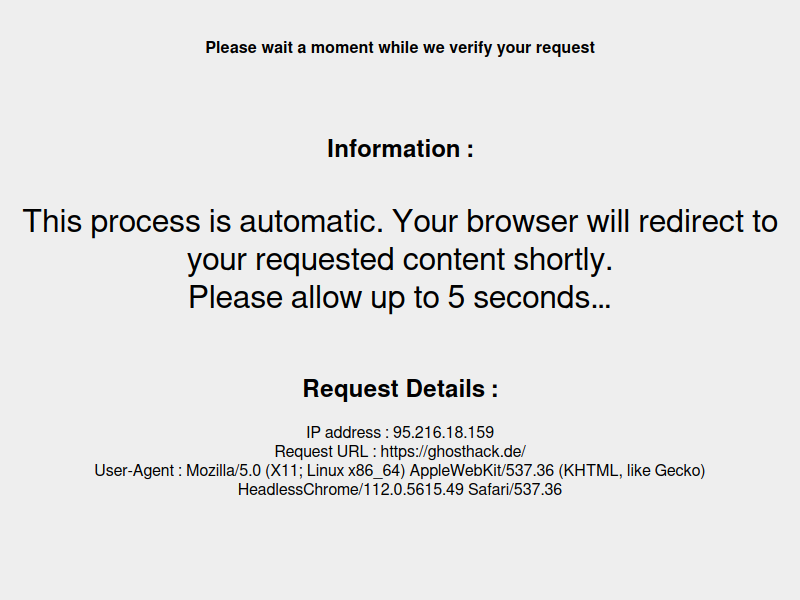Screen dimensions: 800x600
Task: Click the 'User-Agent :' label
Action: pyautogui.click(x=138, y=470)
